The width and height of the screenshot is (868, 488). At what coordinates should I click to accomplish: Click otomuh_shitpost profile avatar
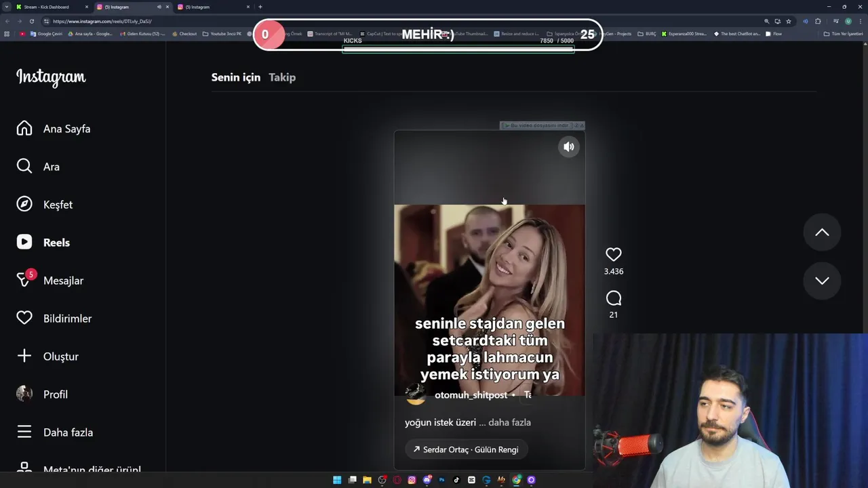click(x=416, y=394)
